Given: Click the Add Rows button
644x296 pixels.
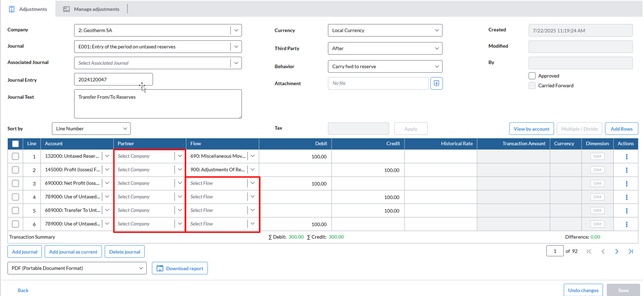Looking at the screenshot, I should point(621,129).
